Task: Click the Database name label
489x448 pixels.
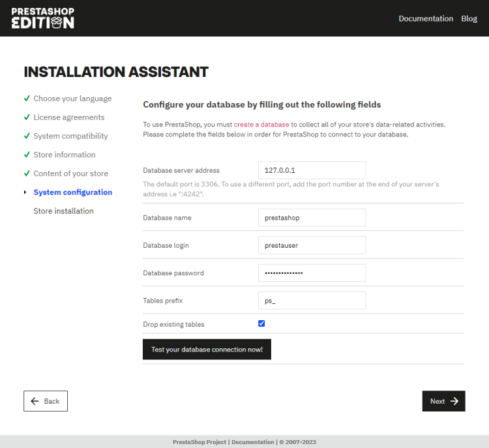Action: pos(167,218)
